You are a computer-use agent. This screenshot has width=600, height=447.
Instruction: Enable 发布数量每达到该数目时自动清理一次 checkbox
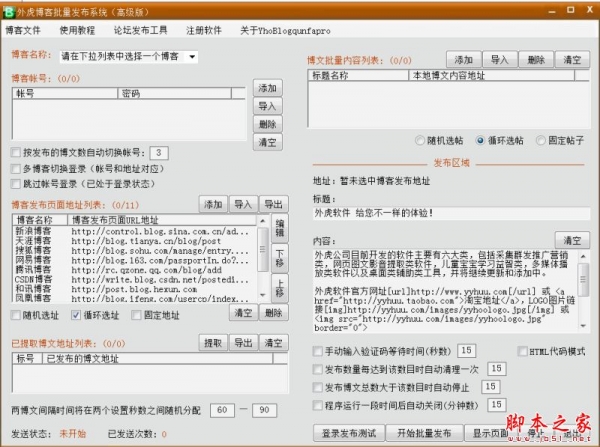click(318, 369)
